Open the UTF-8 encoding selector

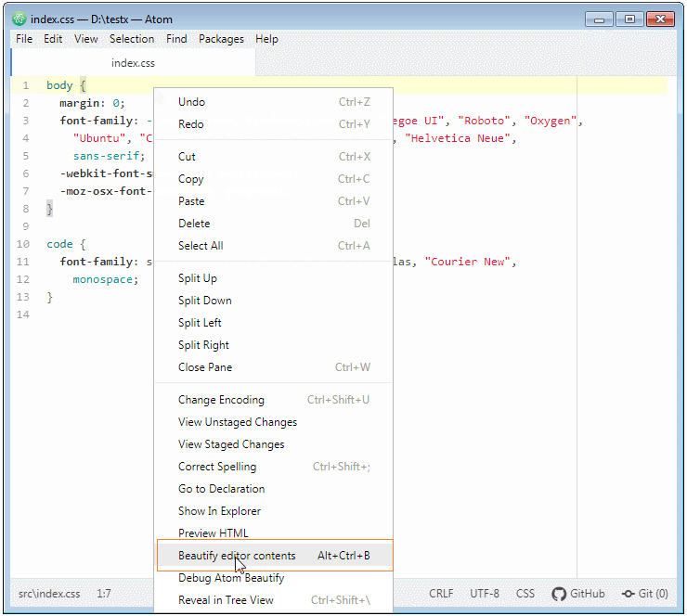(x=485, y=594)
